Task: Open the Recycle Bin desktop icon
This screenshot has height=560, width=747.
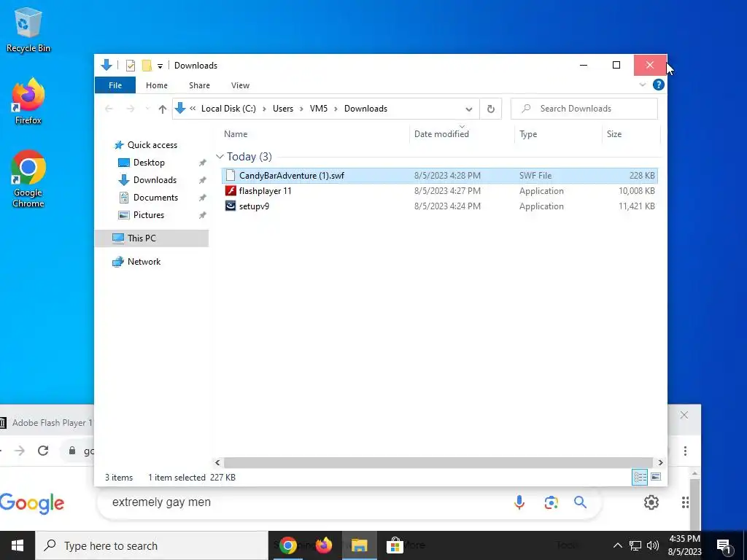Action: pos(28,29)
